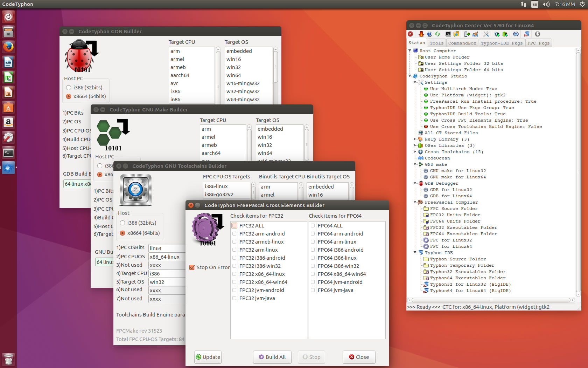
Task: Expand the Help Library (3) node
Action: [415, 139]
